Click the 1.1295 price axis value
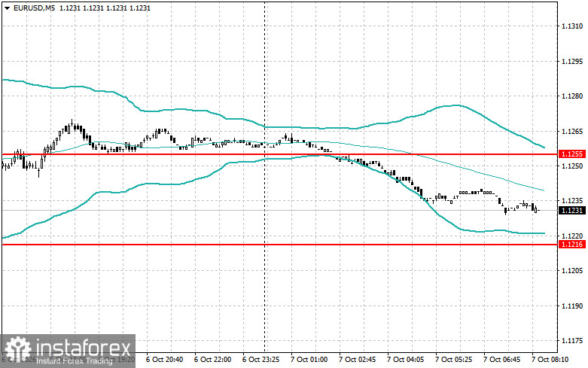 pyautogui.click(x=572, y=61)
